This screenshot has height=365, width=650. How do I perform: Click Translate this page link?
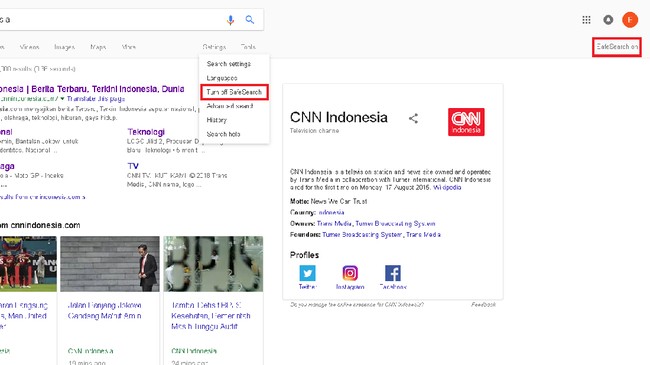click(x=96, y=99)
